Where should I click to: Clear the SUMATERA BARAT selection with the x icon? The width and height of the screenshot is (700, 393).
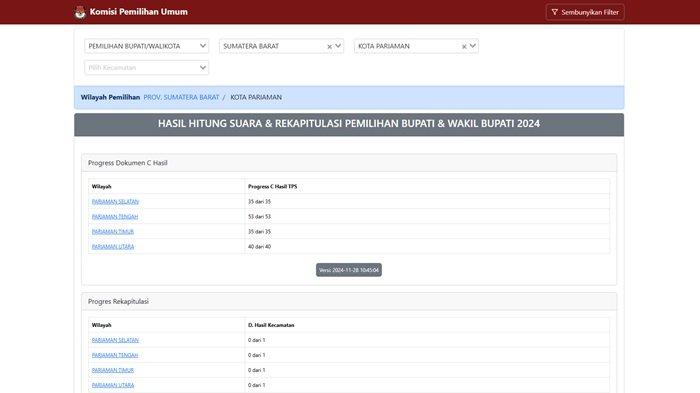click(x=329, y=46)
